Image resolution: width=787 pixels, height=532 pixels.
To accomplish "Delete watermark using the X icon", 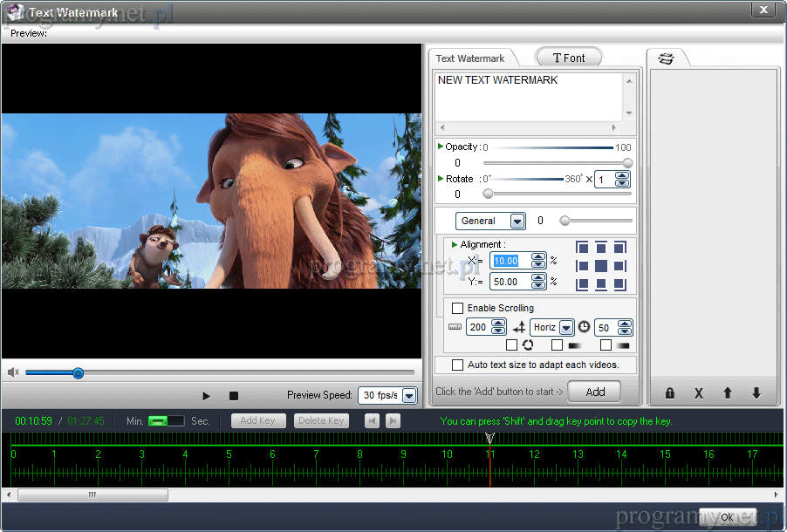I will pos(698,393).
